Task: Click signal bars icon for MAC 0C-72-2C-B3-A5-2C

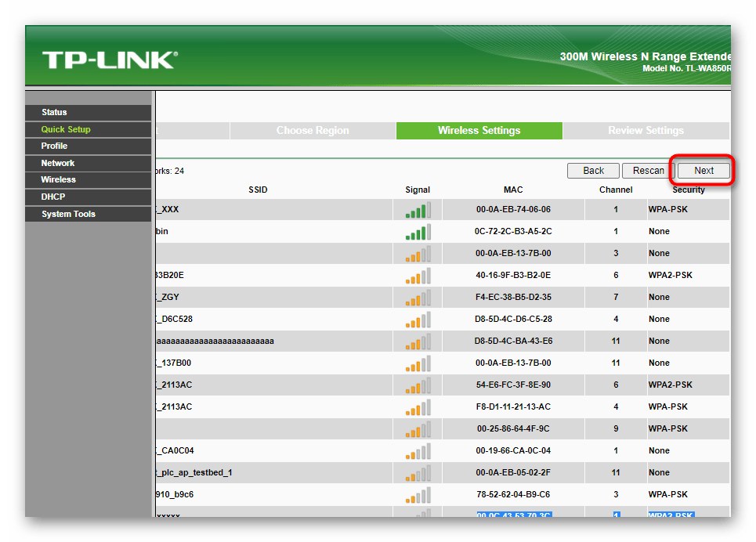Action: tap(418, 232)
